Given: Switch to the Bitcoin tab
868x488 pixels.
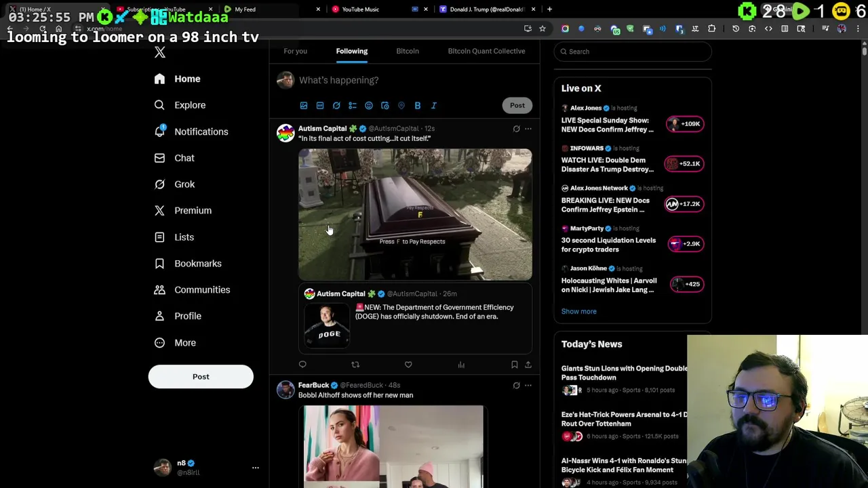Looking at the screenshot, I should 408,51.
